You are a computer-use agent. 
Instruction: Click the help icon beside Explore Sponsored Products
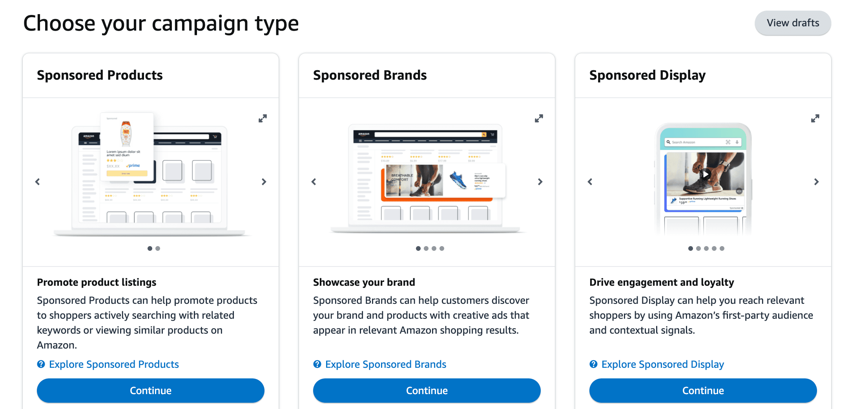tap(41, 364)
